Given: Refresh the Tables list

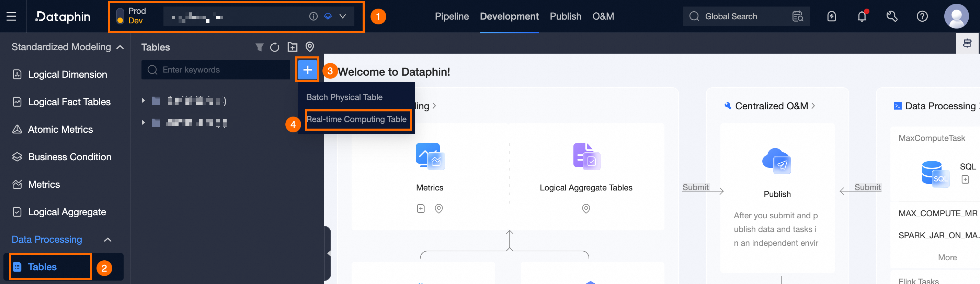Looking at the screenshot, I should pyautogui.click(x=275, y=47).
